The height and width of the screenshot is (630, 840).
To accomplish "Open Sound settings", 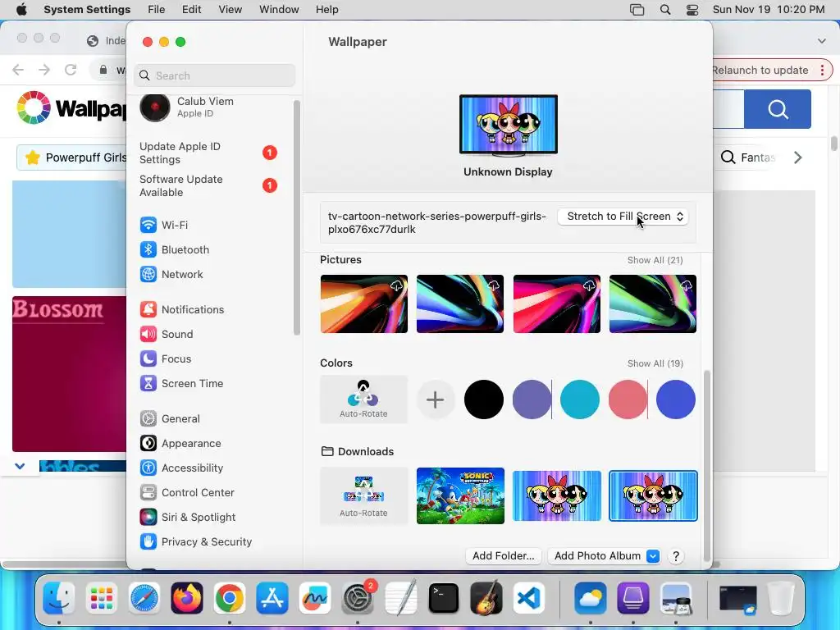I will click(x=166, y=335).
